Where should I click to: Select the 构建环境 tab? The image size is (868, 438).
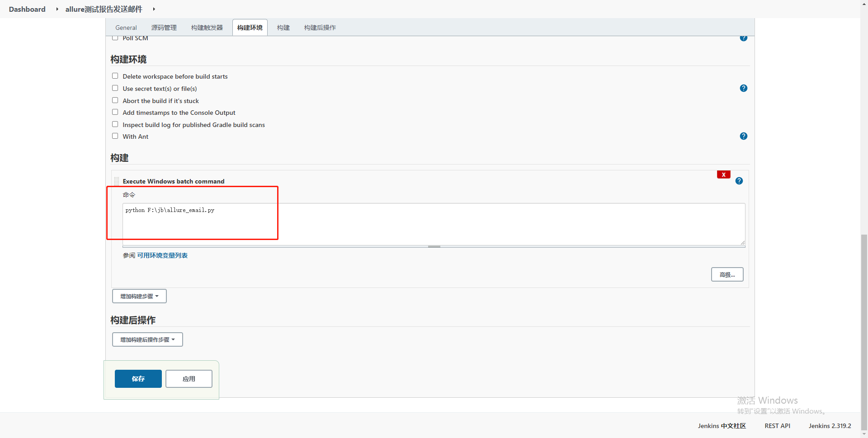point(250,28)
